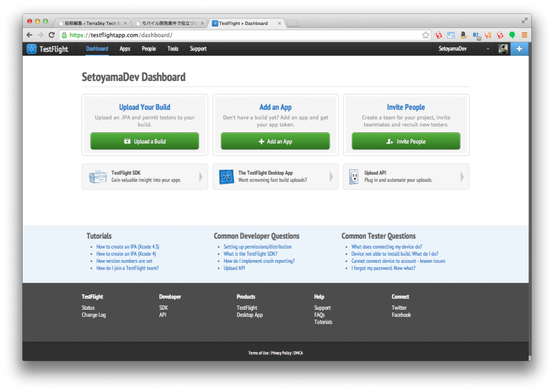554x392 pixels.
Task: Open the Apps menu in the navbar
Action: click(x=125, y=49)
